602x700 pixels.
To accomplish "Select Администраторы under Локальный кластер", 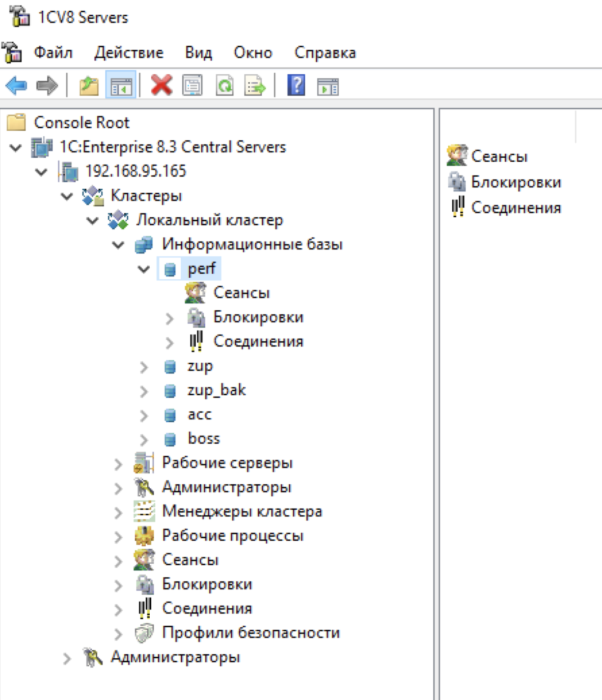I will 227,487.
